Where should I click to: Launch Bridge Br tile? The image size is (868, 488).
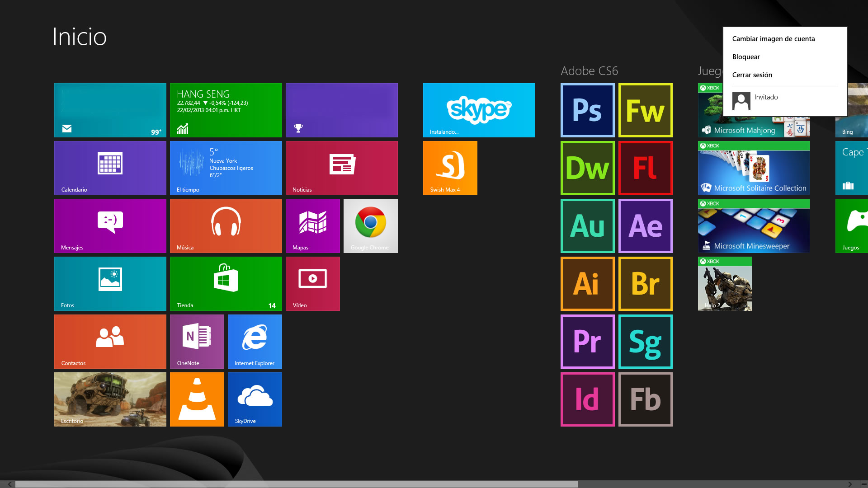(x=646, y=284)
